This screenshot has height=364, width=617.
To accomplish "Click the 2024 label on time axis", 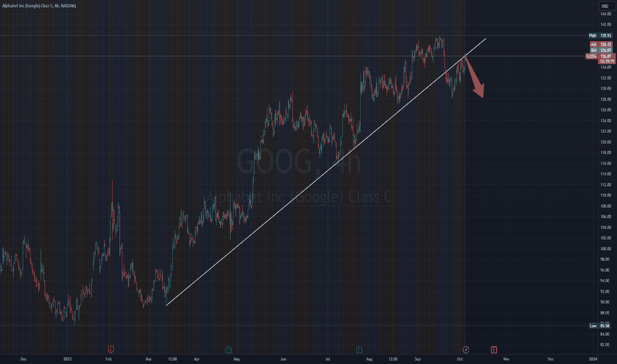I will pos(593,359).
